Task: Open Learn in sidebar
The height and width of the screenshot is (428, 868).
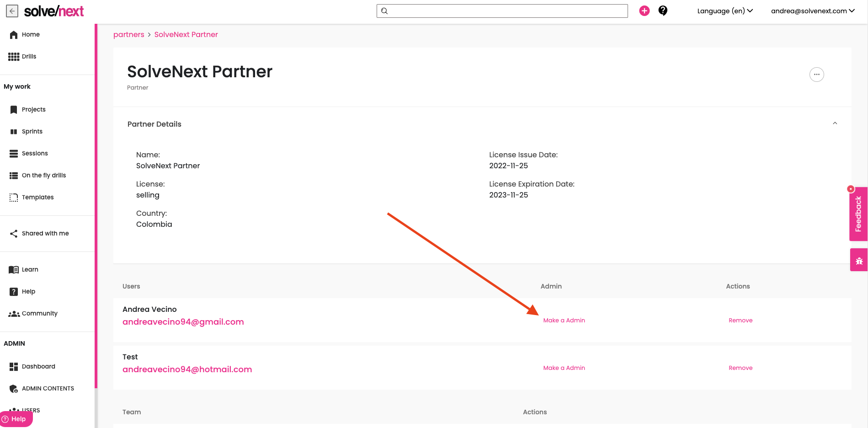Action: (x=30, y=270)
